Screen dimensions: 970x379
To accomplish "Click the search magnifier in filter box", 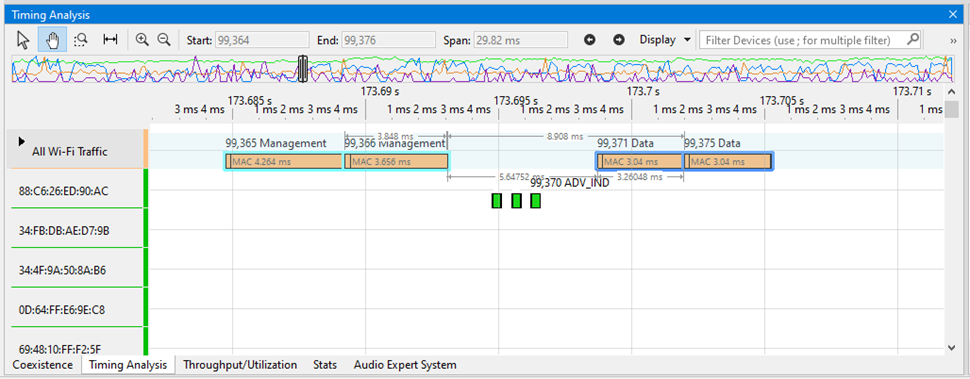I will 912,40.
